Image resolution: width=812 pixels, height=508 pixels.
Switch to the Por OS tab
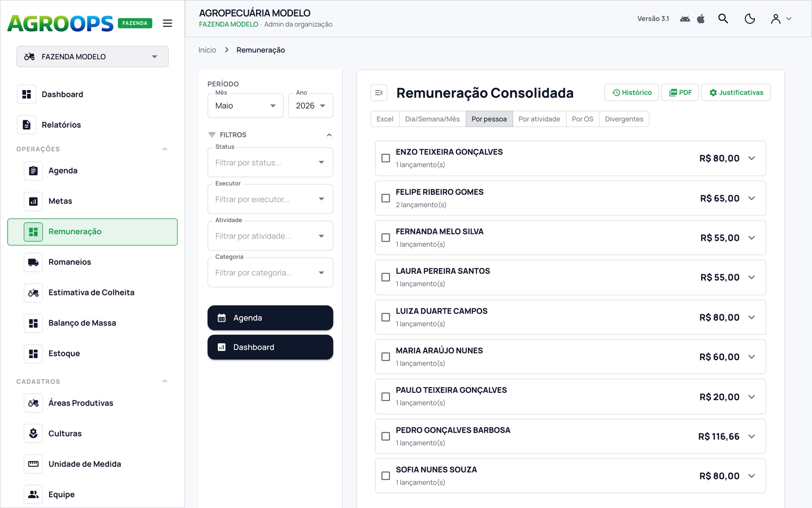(582, 119)
